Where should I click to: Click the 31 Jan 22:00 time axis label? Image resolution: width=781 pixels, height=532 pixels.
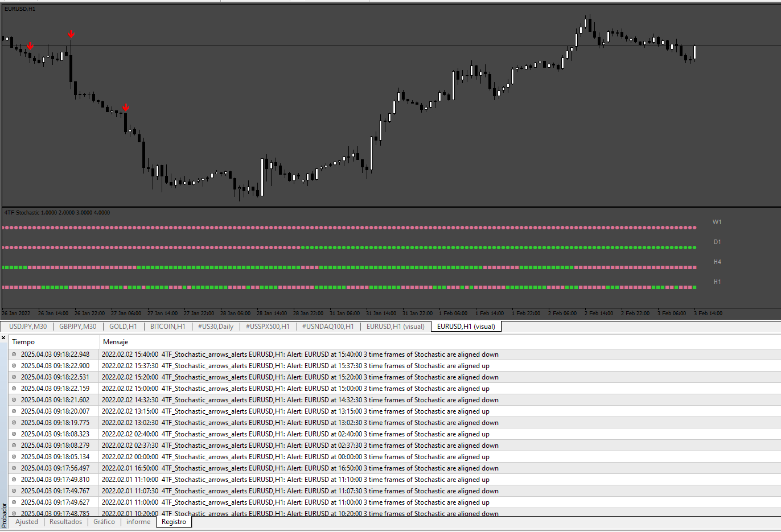coord(417,314)
